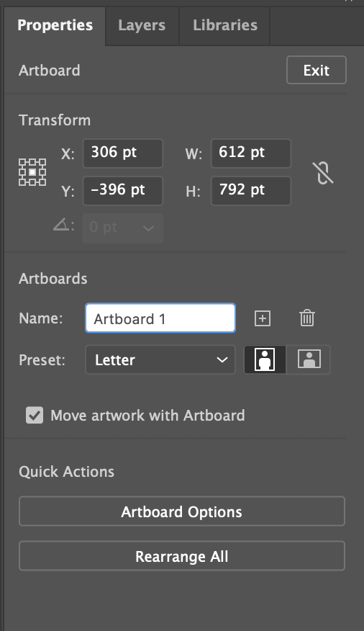Image resolution: width=364 pixels, height=631 pixels.
Task: Click the reference point grid icon
Action: 32,172
